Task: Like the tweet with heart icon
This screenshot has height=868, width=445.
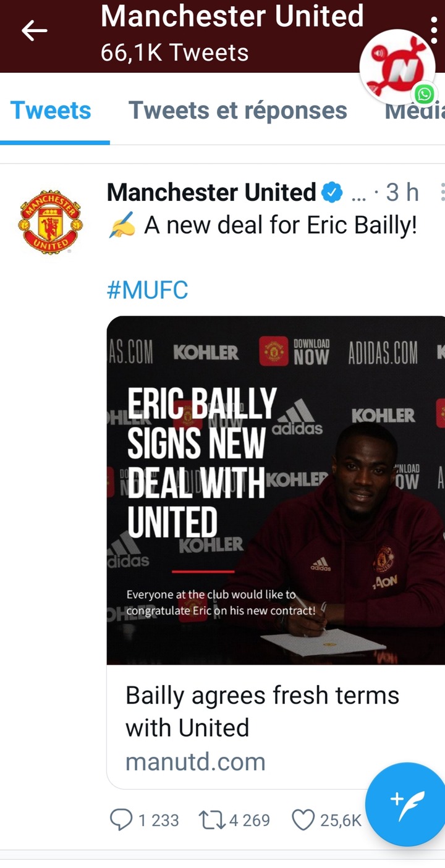Action: coord(303,820)
